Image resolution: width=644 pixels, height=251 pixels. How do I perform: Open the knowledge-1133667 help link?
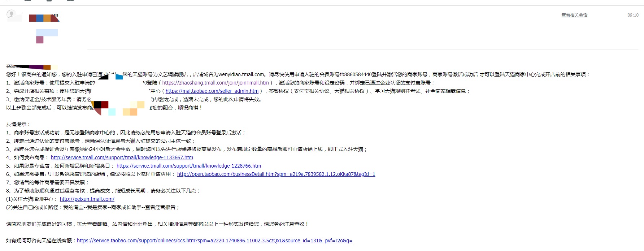122,158
